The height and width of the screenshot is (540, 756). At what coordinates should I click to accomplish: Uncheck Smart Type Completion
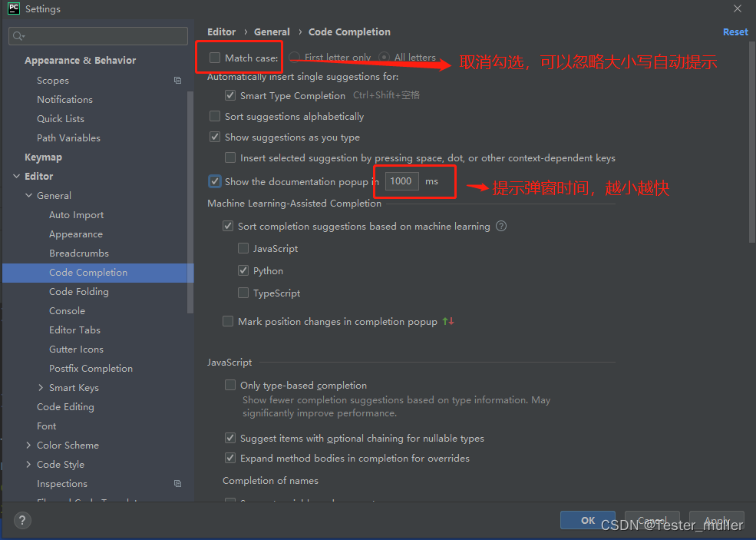pos(230,95)
